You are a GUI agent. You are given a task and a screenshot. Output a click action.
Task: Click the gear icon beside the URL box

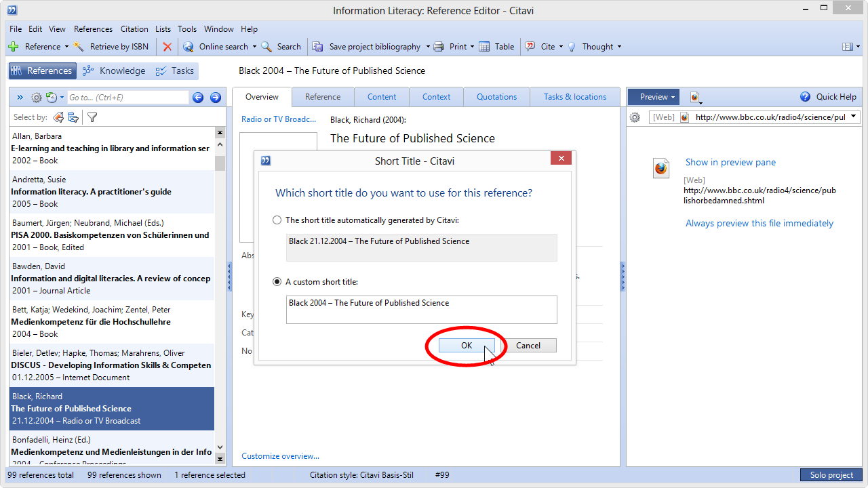(x=635, y=117)
